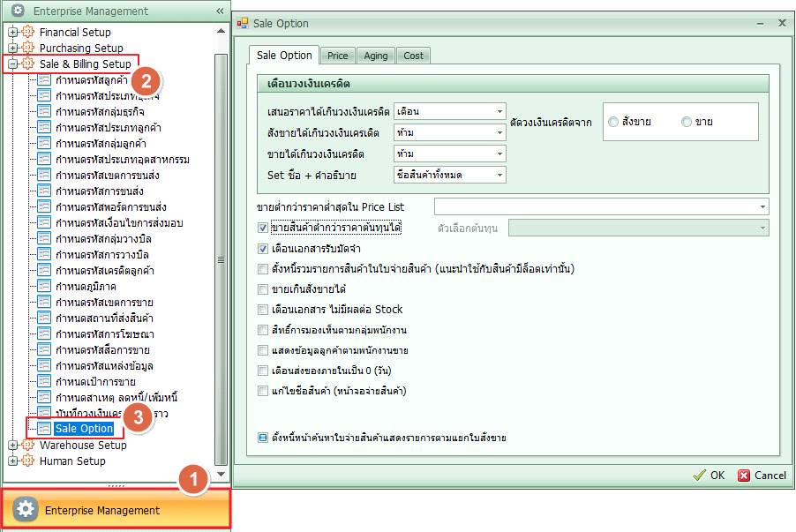The image size is (796, 532).
Task: Click the gear icon in bottom Enterprise Management bar
Action: click(x=26, y=510)
